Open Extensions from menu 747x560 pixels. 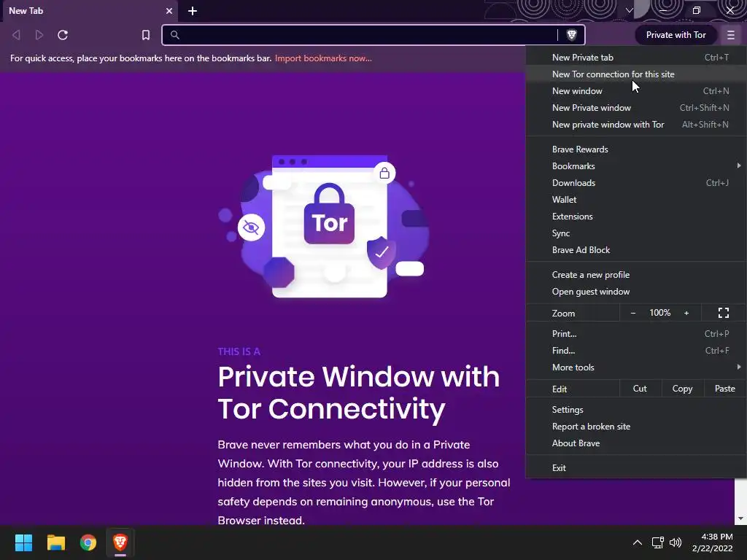(x=636, y=216)
